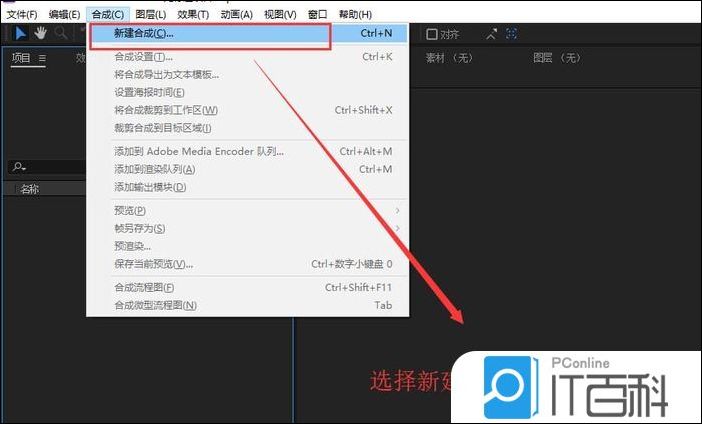Choose 添加到渲染队列(A) entry
Screen dimensions: 702x424
pos(247,169)
